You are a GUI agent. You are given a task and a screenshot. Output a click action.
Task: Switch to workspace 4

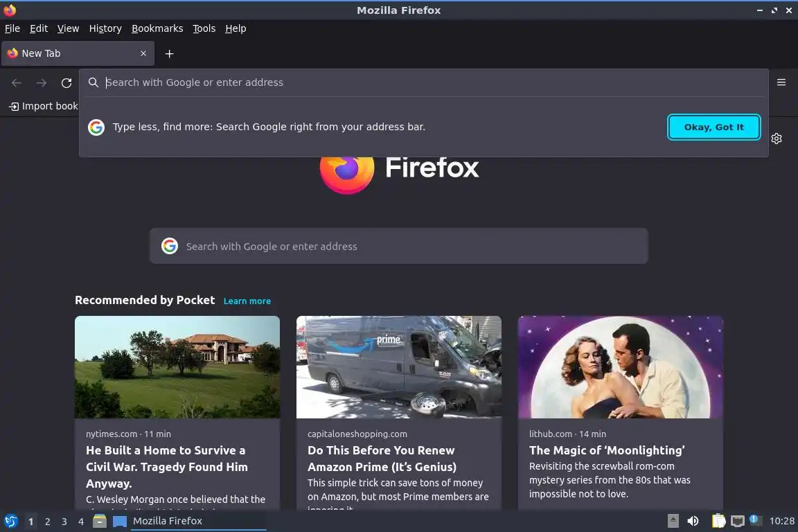pyautogui.click(x=80, y=522)
